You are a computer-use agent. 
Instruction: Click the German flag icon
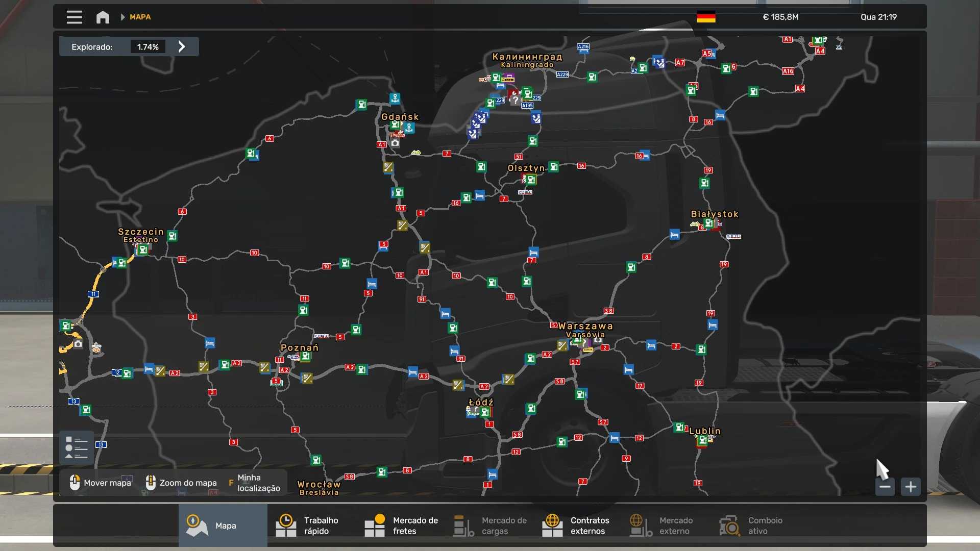pos(706,17)
